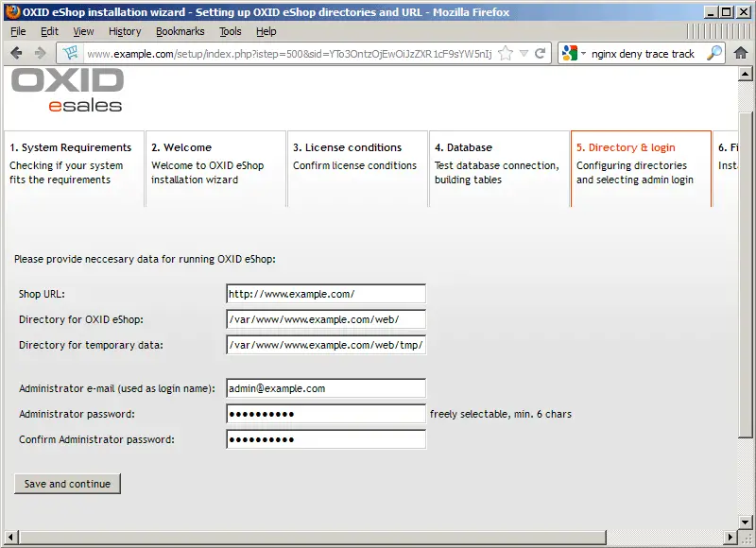Open the Google search engine selector

pos(574,53)
